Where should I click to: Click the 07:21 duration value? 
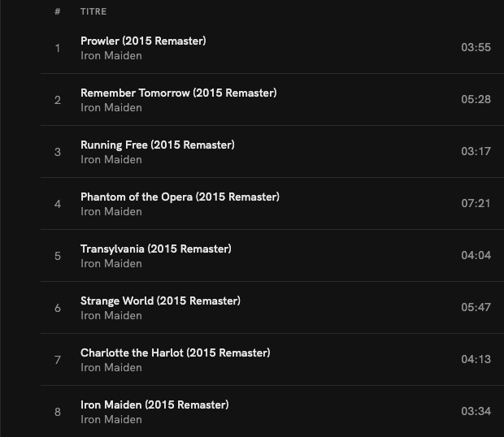click(x=476, y=204)
